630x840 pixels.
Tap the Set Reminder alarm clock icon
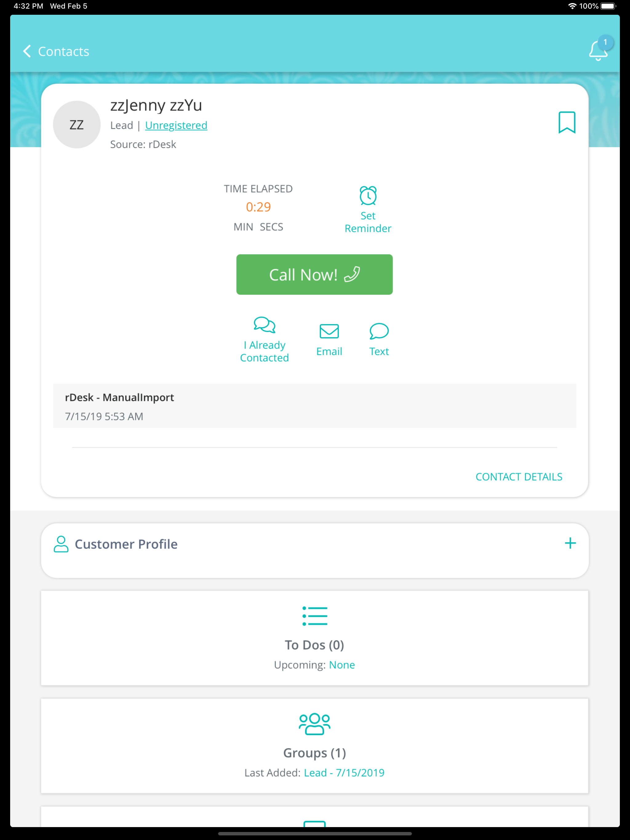[x=368, y=195]
